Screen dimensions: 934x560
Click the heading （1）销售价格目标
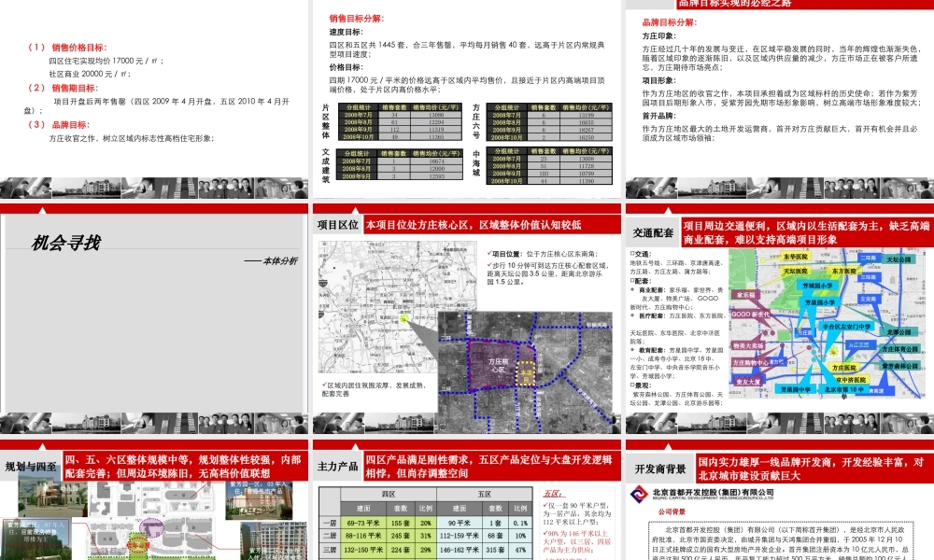[x=67, y=48]
